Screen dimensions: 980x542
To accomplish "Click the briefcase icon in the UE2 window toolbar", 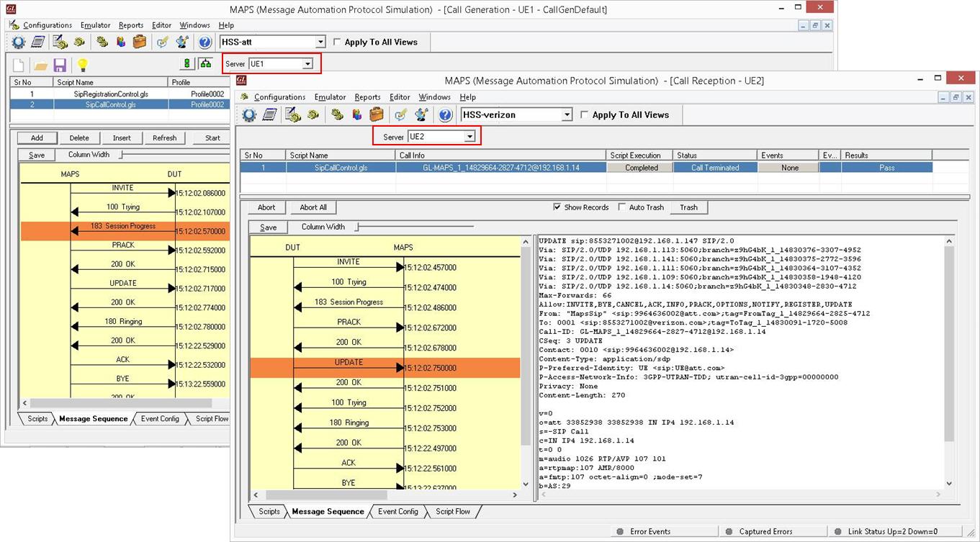I will [x=377, y=114].
